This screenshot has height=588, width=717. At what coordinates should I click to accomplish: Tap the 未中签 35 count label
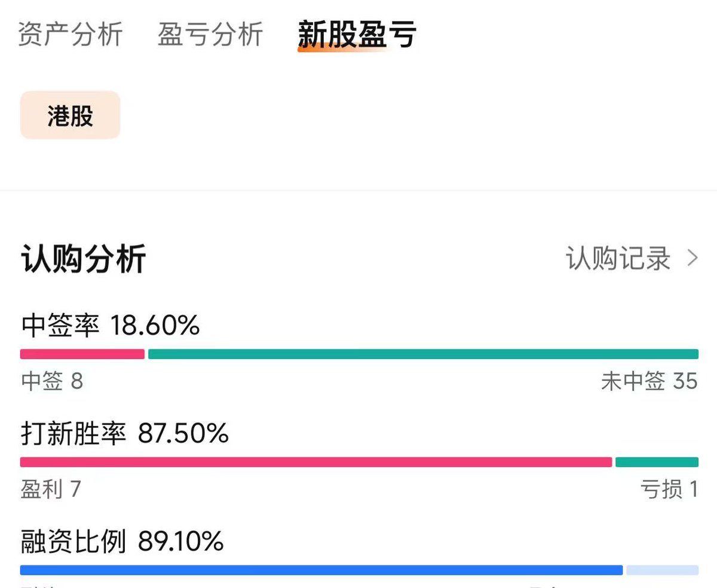pos(649,381)
